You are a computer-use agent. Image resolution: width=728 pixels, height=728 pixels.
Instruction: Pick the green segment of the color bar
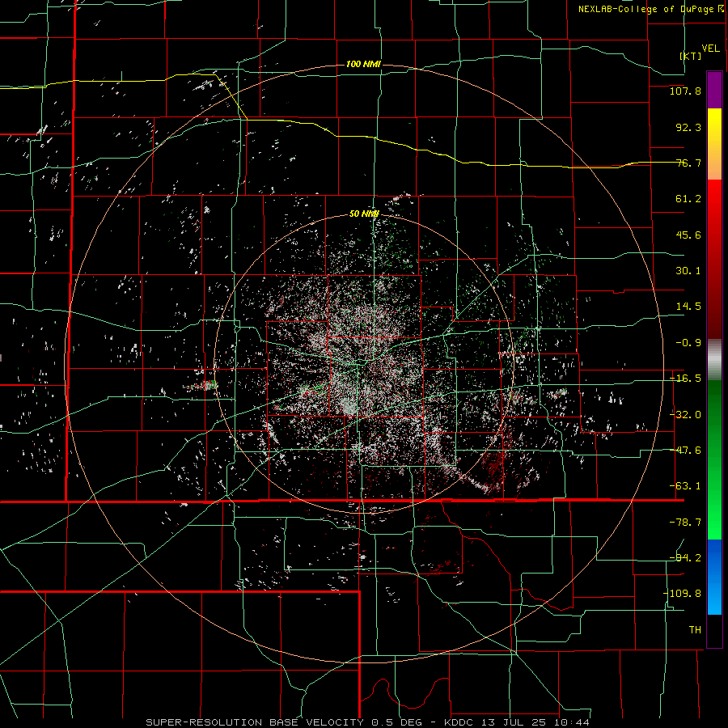[x=714, y=459]
